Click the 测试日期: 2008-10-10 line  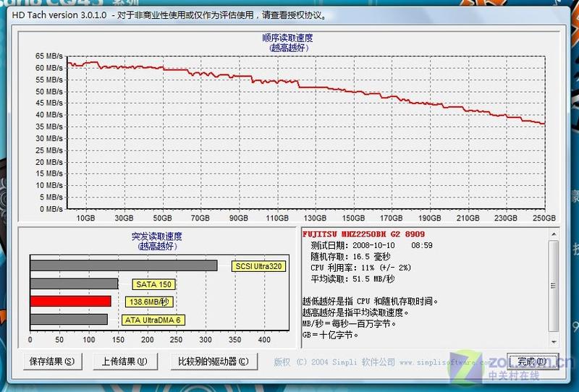[x=371, y=245]
